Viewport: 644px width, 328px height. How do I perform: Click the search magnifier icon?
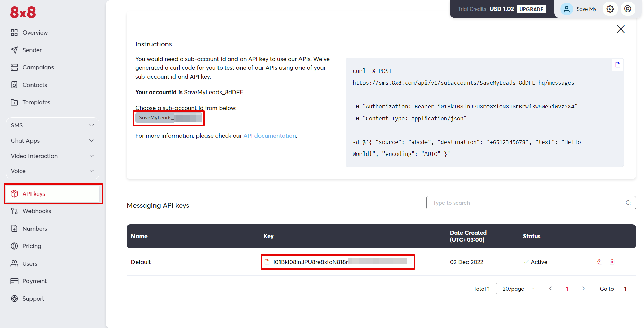[628, 203]
